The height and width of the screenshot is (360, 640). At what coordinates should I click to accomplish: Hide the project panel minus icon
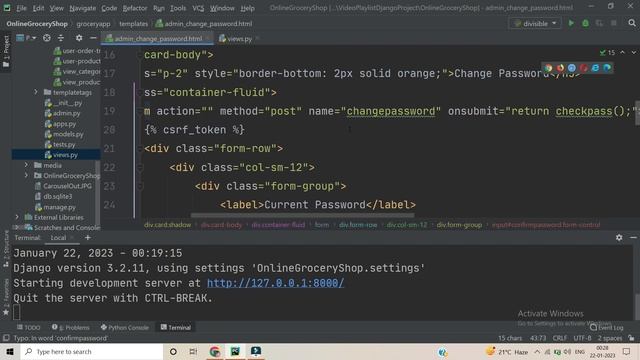coord(93,38)
